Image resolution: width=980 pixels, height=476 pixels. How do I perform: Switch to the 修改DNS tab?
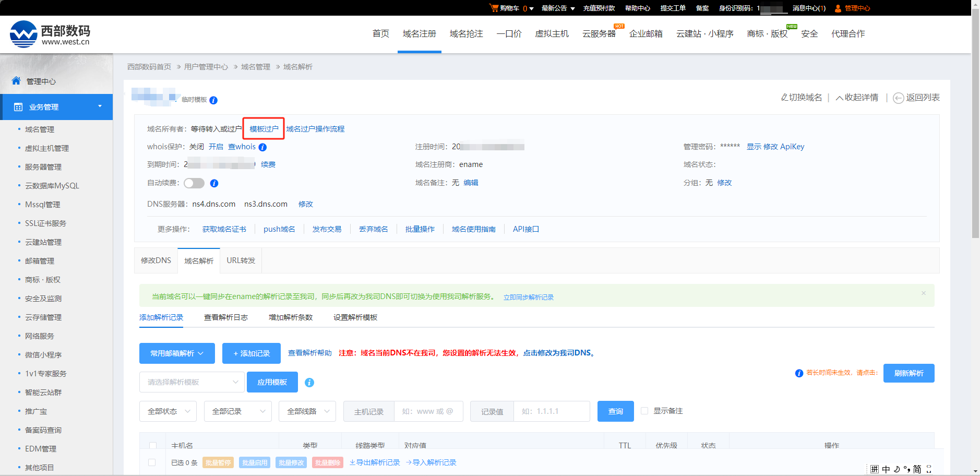(x=156, y=260)
